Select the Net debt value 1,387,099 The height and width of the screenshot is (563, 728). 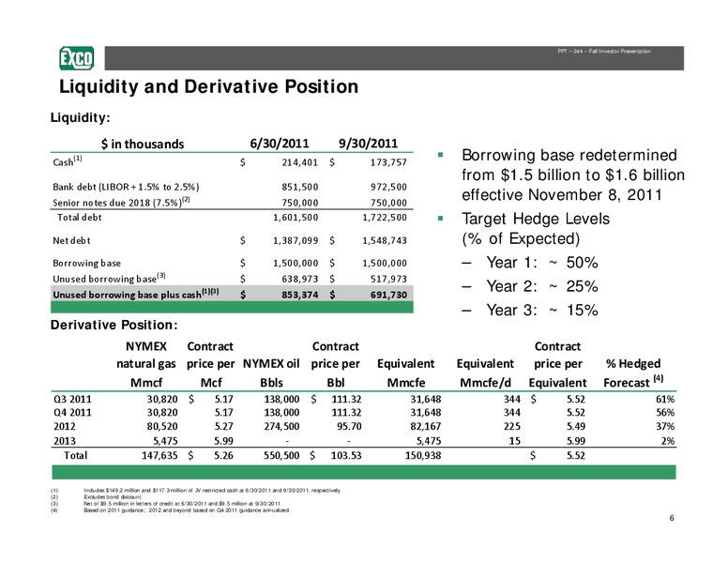296,240
